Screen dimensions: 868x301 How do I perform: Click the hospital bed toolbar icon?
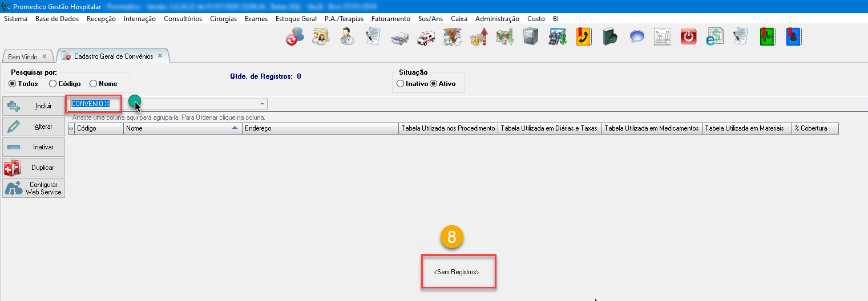pos(399,37)
